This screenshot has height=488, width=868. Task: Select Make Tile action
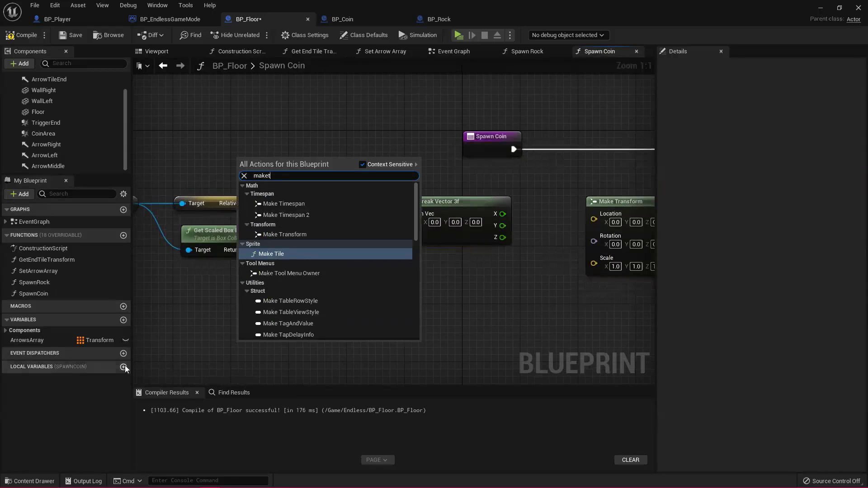[325, 254]
